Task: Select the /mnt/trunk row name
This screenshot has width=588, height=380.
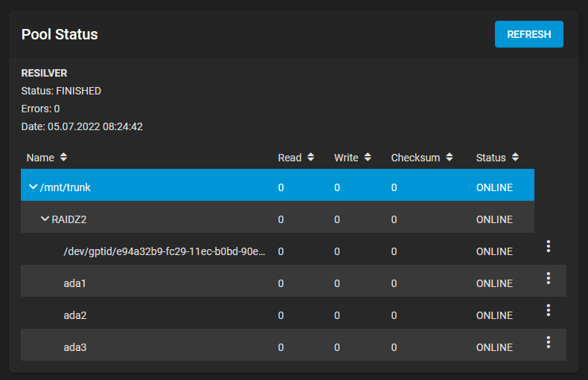Action: click(x=65, y=187)
